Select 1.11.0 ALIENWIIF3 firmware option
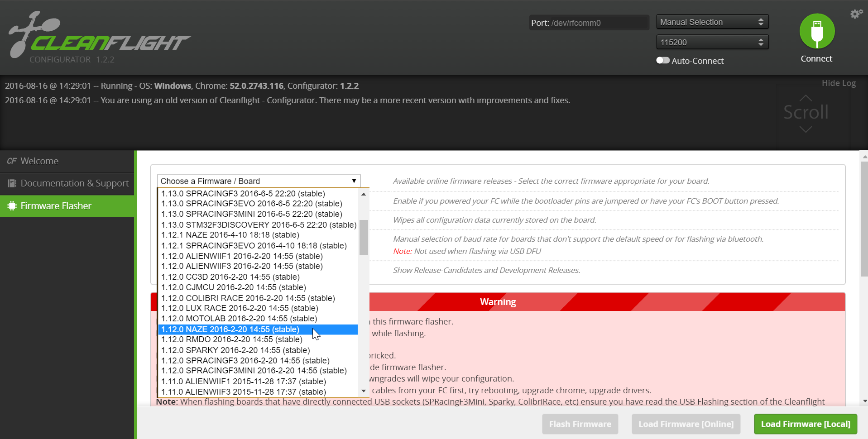 tap(258, 392)
